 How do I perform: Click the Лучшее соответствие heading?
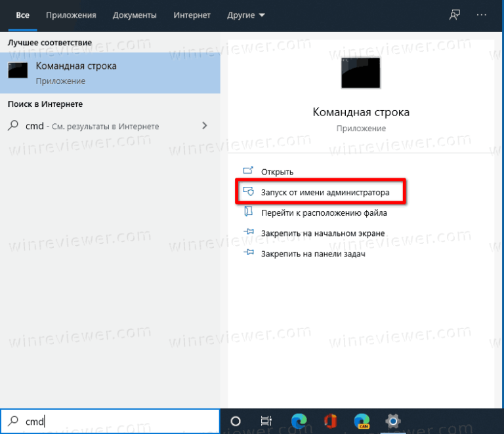[50, 43]
